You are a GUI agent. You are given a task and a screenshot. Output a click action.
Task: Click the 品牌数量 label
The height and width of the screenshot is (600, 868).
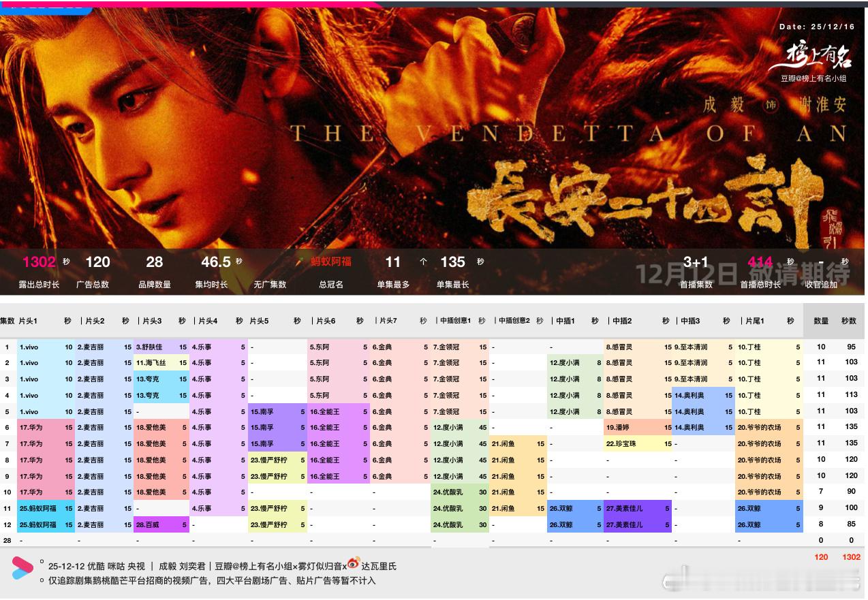155,285
